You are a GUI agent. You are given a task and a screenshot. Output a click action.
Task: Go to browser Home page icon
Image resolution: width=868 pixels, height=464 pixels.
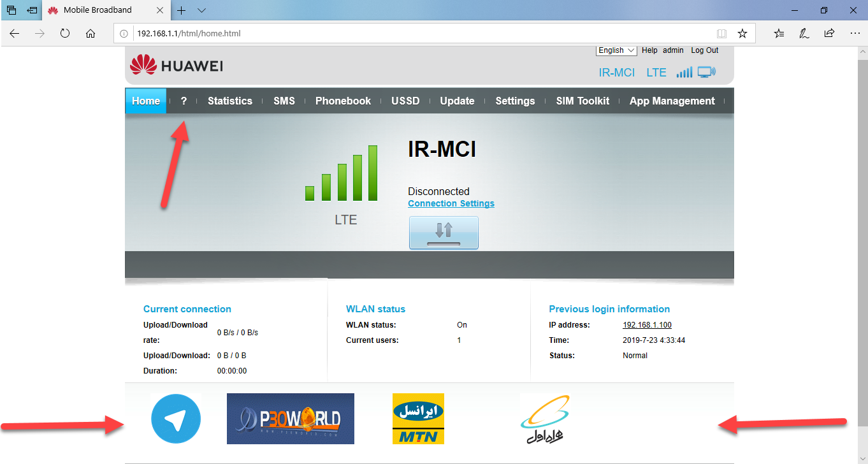(x=90, y=33)
